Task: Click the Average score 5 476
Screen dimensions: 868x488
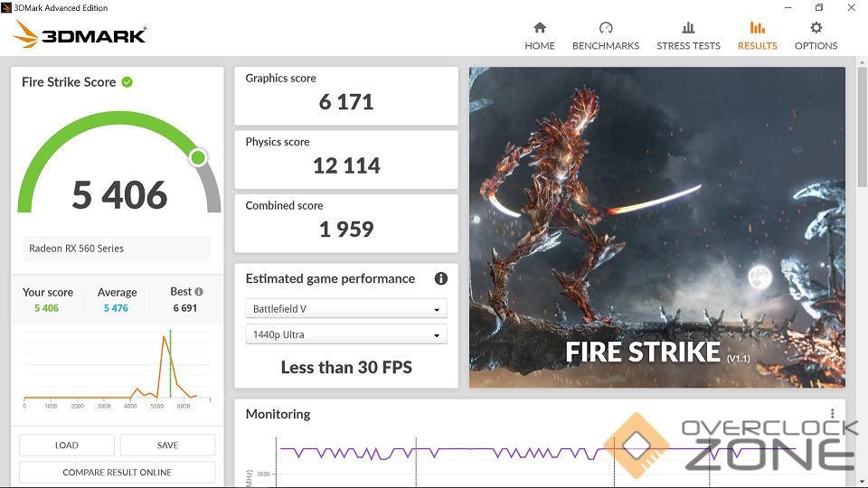Action: tap(116, 308)
